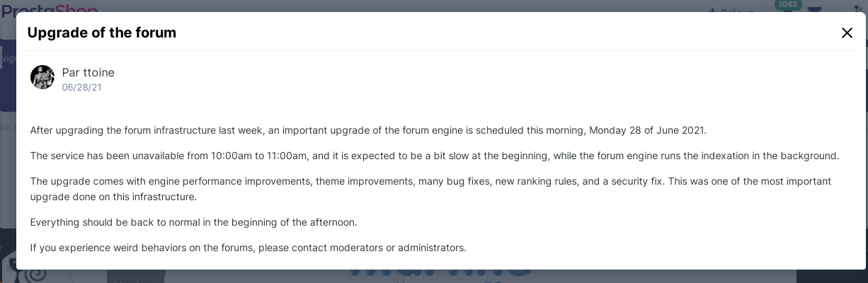The width and height of the screenshot is (868, 283).
Task: Select the 06/28/21 post date
Action: [x=81, y=88]
